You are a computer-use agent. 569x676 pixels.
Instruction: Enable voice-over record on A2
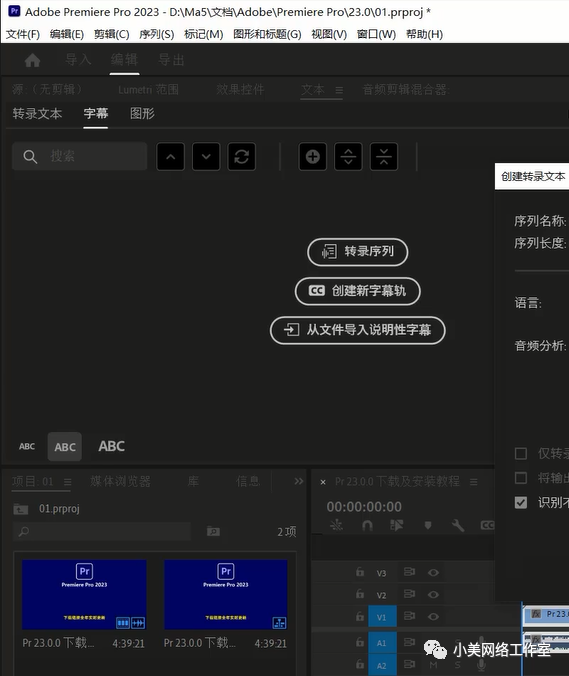[x=481, y=665]
